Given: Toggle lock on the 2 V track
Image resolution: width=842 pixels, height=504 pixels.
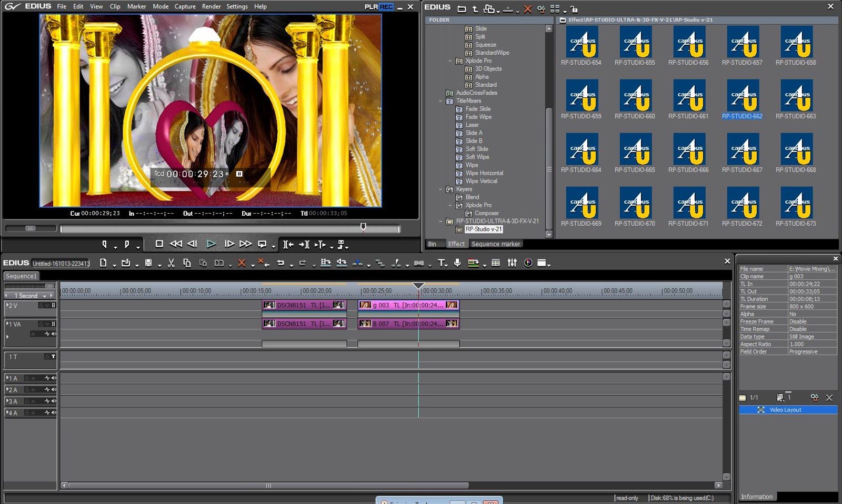Looking at the screenshot, I should pyautogui.click(x=41, y=305).
